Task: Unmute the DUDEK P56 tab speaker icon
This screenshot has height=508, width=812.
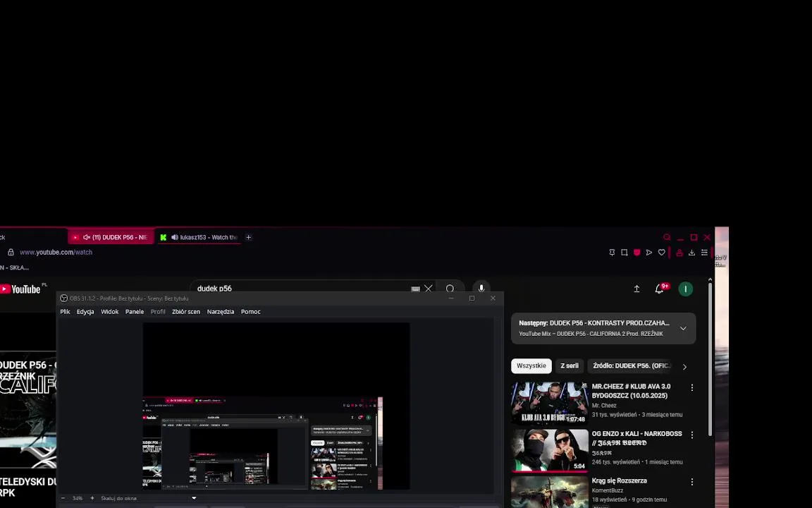Action: (87, 237)
